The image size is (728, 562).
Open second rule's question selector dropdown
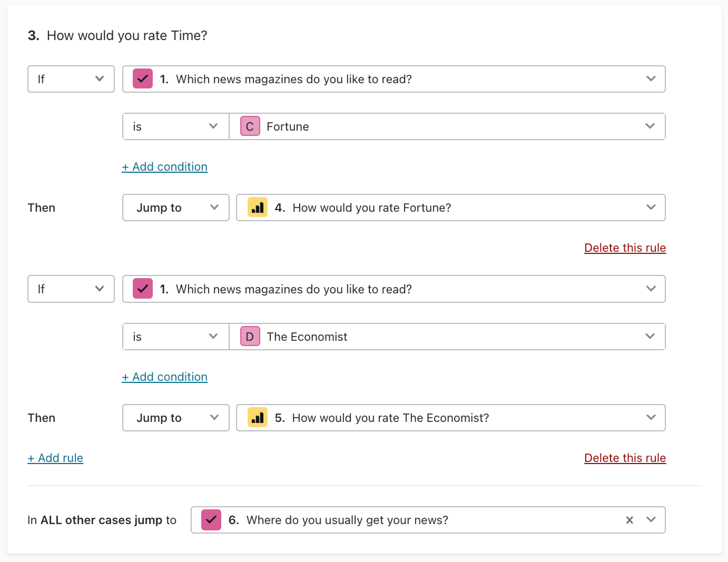394,289
